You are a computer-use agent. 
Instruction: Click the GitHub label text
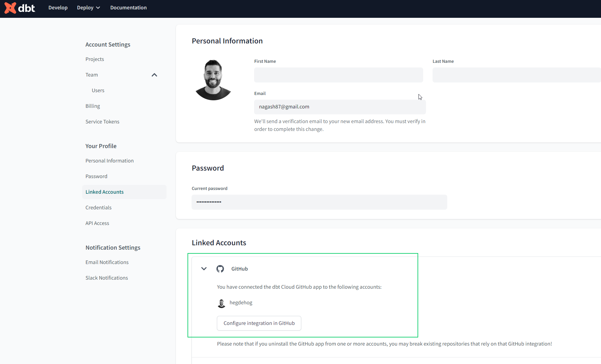239,269
